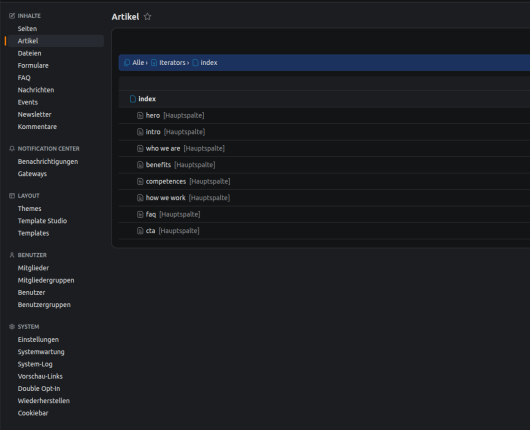Open Events in the sidebar
Screen dimensions: 530x430
(x=28, y=102)
